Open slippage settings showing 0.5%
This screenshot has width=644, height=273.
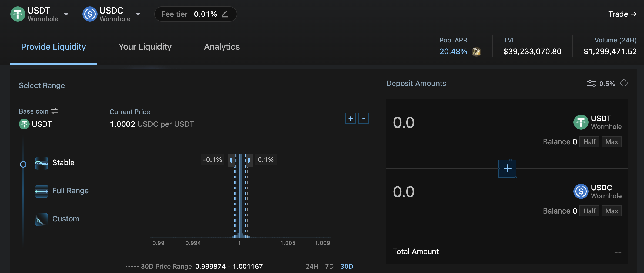tap(601, 84)
